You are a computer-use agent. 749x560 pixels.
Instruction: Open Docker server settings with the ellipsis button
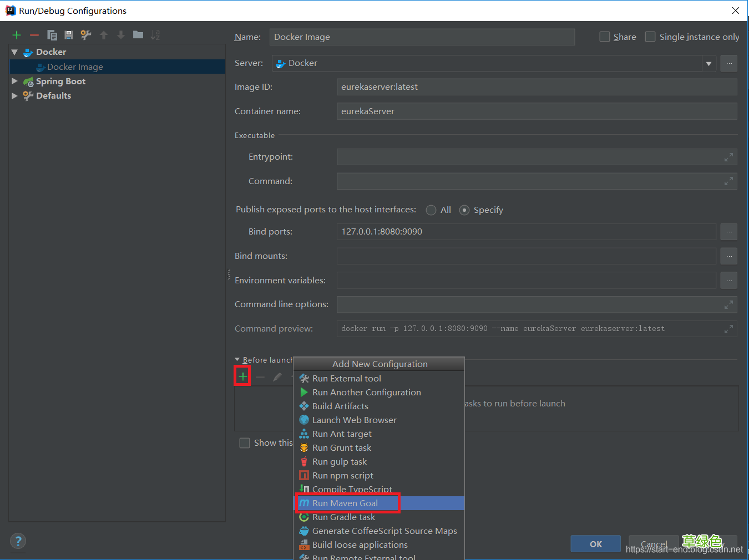tap(729, 63)
